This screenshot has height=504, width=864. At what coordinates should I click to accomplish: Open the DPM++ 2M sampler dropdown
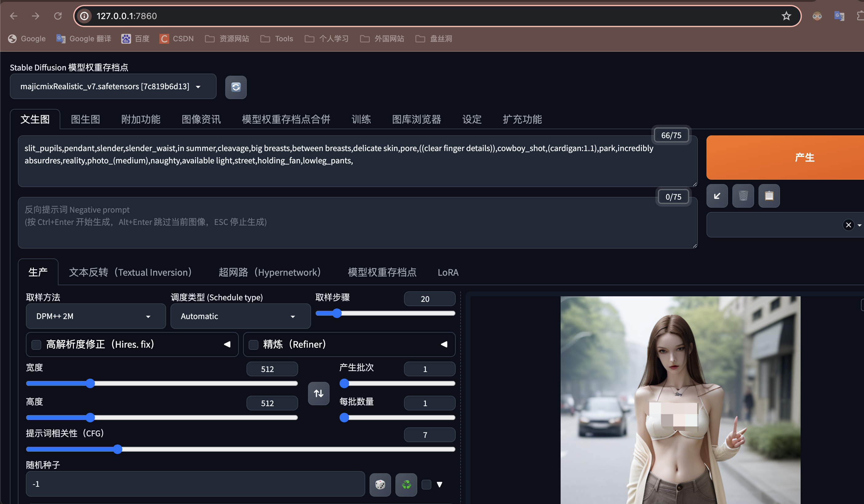click(96, 316)
